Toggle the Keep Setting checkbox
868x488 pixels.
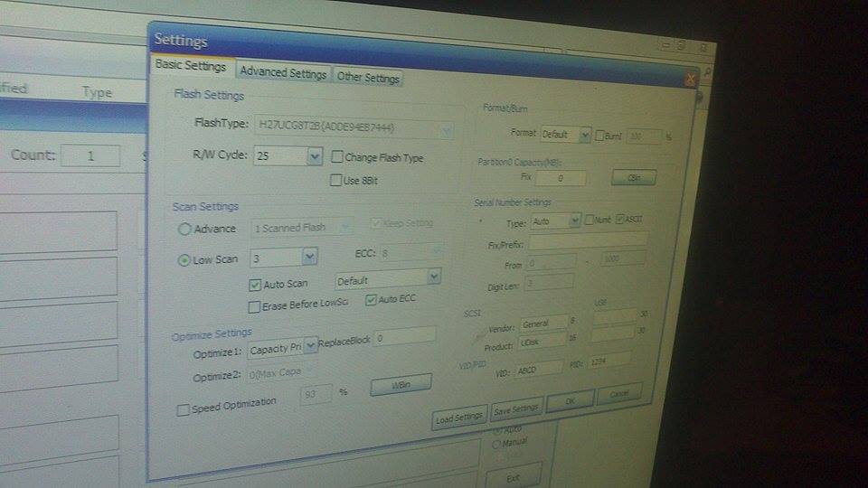tap(376, 223)
